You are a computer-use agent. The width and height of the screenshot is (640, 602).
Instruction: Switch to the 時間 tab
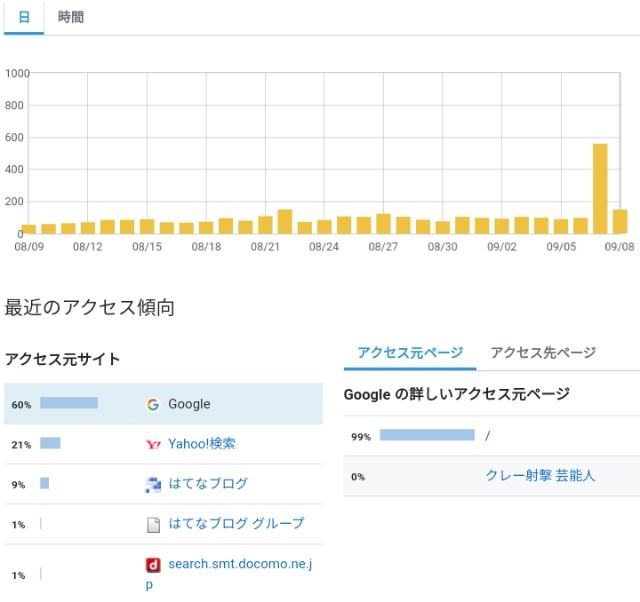[x=71, y=18]
